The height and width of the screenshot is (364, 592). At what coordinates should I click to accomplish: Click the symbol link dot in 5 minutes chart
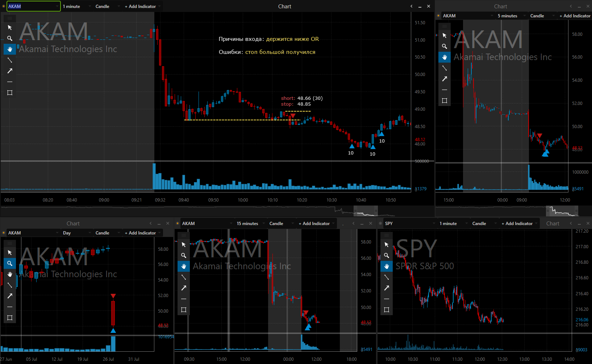(438, 16)
